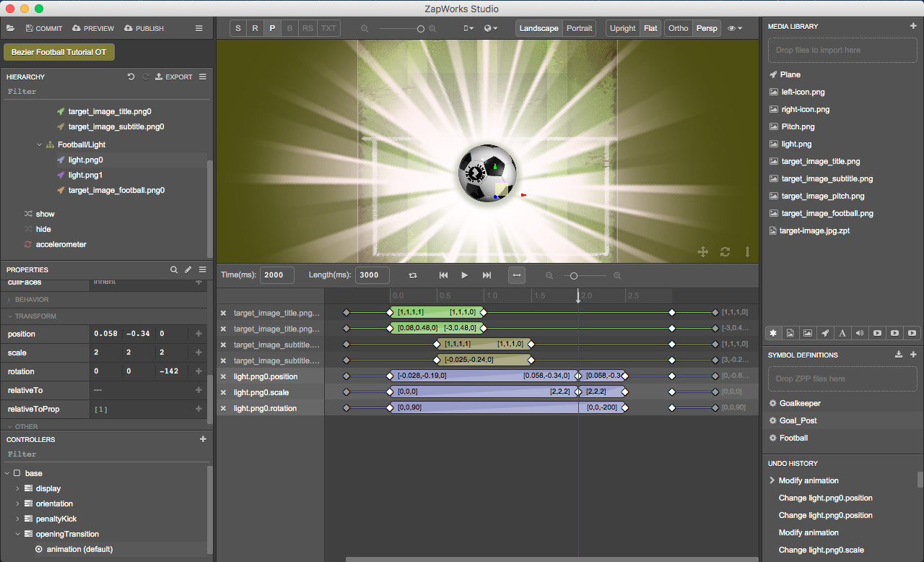
Task: Open the PREVIEW menu item
Action: click(92, 28)
